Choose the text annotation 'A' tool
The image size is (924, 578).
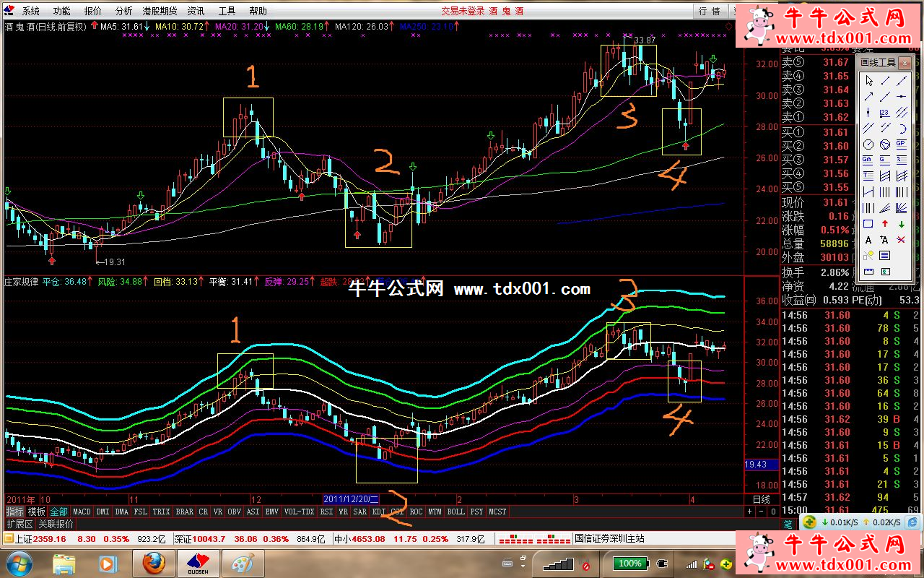coord(868,240)
